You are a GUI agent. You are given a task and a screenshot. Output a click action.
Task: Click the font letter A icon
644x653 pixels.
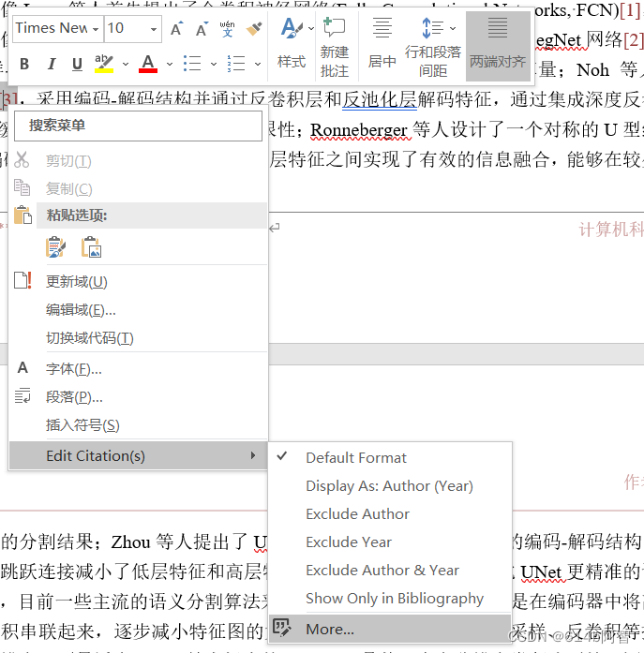pyautogui.click(x=22, y=368)
